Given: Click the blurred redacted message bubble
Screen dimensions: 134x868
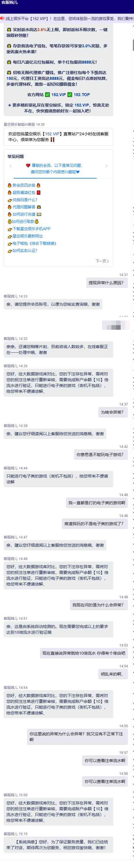Looking at the screenshot, I should pyautogui.click(x=116, y=325).
